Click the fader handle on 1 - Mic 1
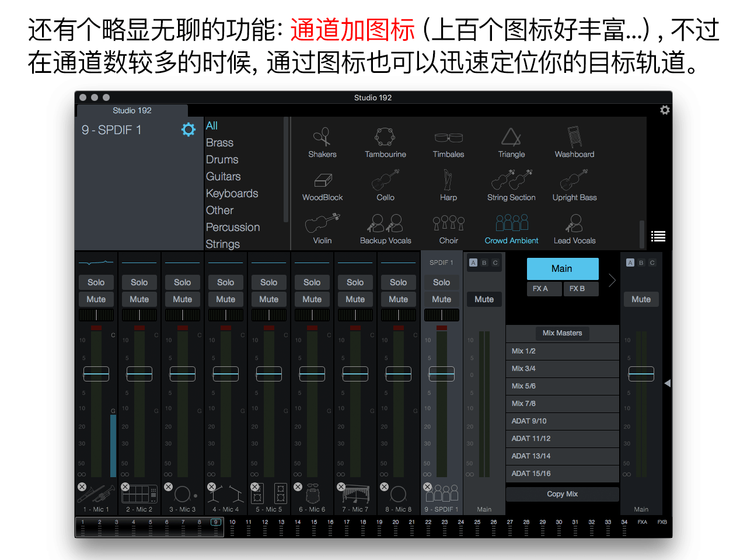The image size is (747, 560). (96, 374)
